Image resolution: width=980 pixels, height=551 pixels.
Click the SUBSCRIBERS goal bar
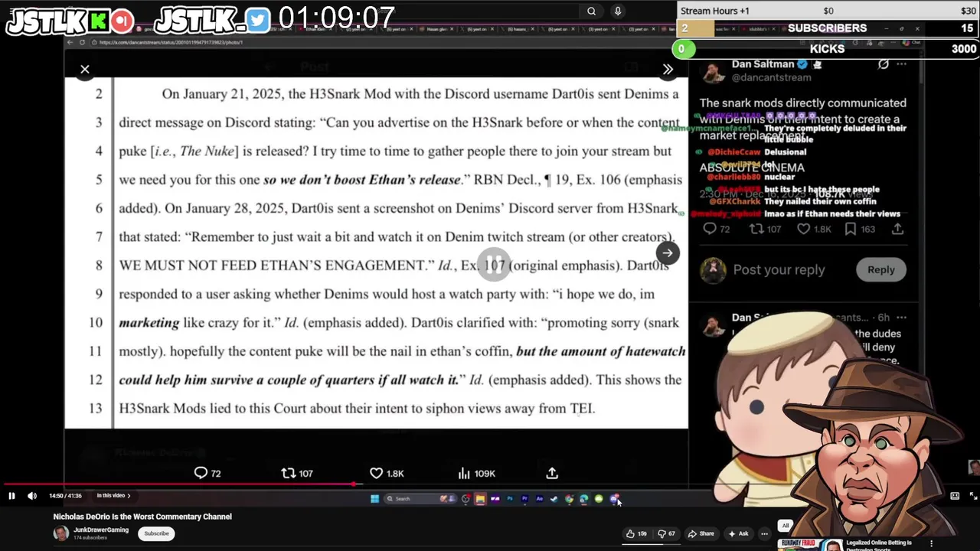click(x=828, y=28)
